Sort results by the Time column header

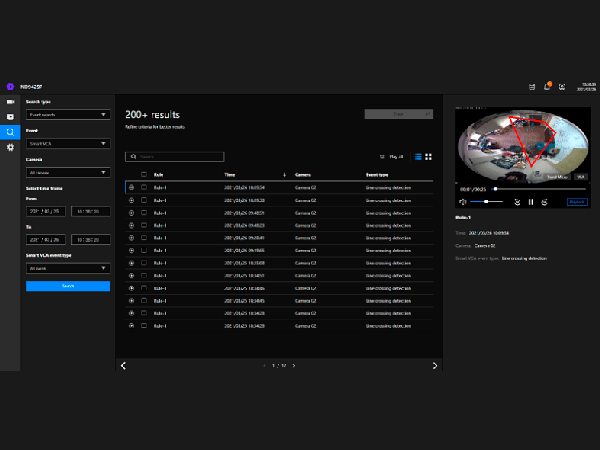tap(230, 174)
